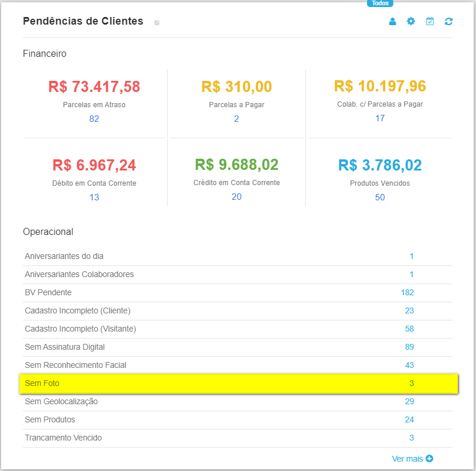The width and height of the screenshot is (476, 471).
Task: Click the plus icon beside Ver mais
Action: [430, 459]
